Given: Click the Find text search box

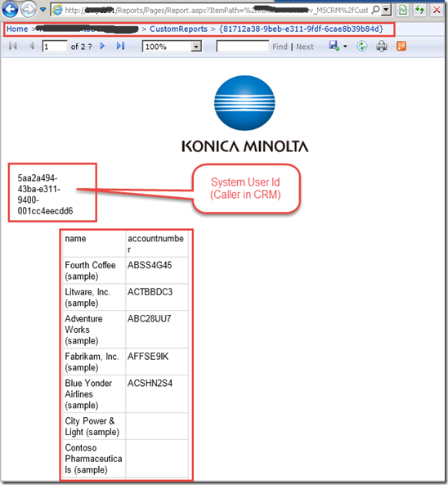Looking at the screenshot, I should [243, 47].
